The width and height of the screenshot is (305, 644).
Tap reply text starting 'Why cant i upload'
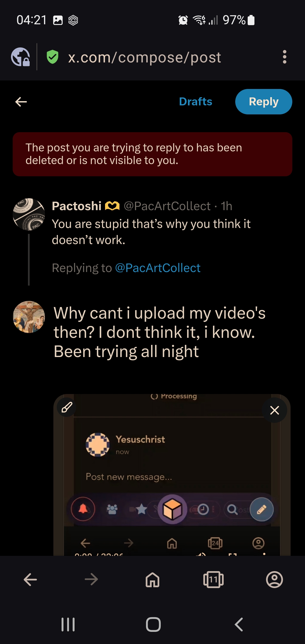click(x=160, y=332)
